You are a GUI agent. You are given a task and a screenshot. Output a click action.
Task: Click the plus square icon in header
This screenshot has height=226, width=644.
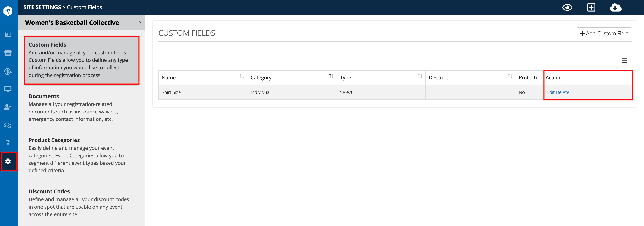[591, 7]
